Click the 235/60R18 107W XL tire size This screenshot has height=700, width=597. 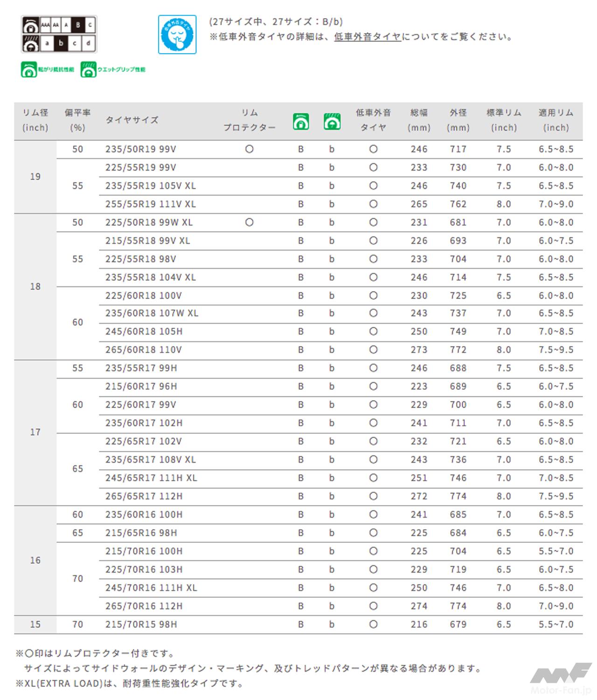152,313
